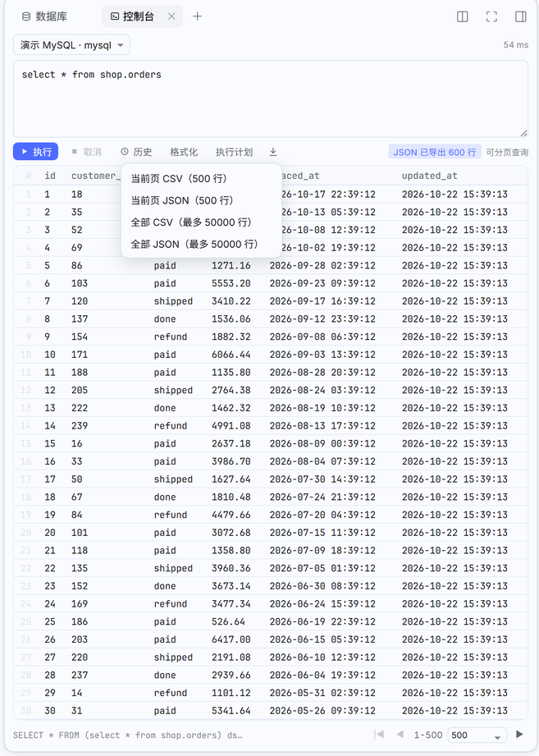The width and height of the screenshot is (539, 756).
Task: Select amount 4479.66
Action: [231, 515]
